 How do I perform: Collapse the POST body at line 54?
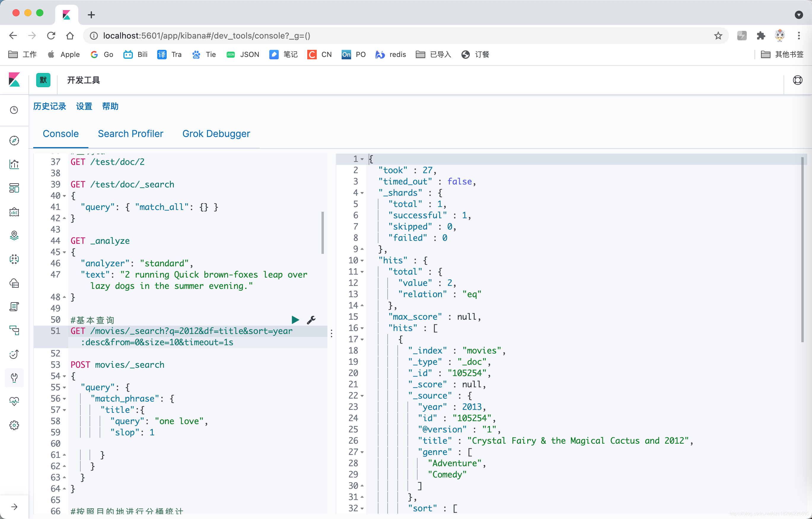coord(64,376)
